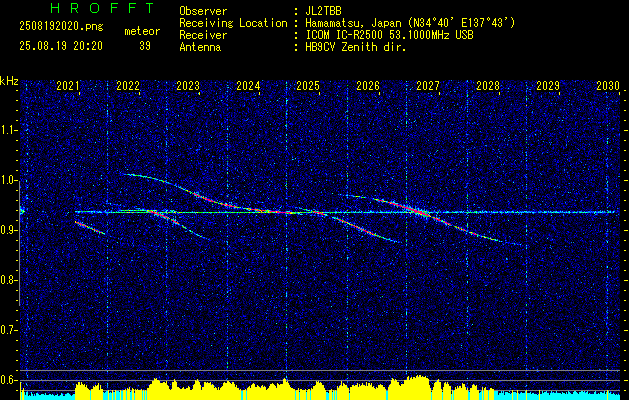Click the Hamamatsu, Japan location text
This screenshot has height=400, width=629.
(410, 23)
